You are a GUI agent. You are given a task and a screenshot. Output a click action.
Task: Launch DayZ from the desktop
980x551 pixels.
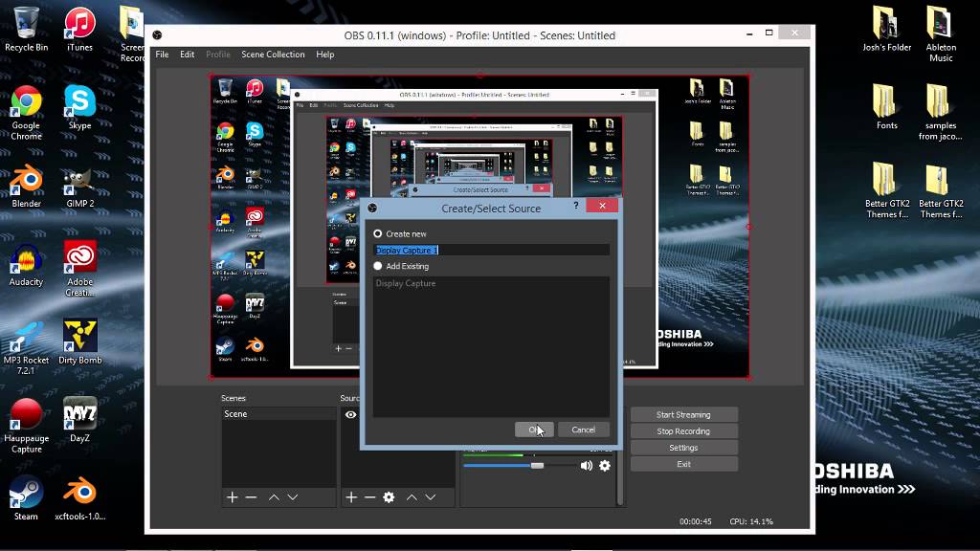click(80, 421)
